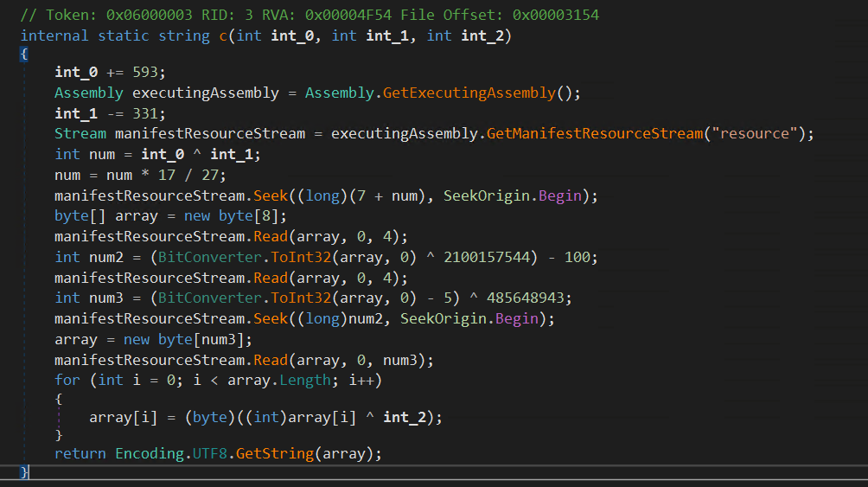The image size is (868, 487).
Task: Click the Token comment line at the top
Action: pos(310,16)
